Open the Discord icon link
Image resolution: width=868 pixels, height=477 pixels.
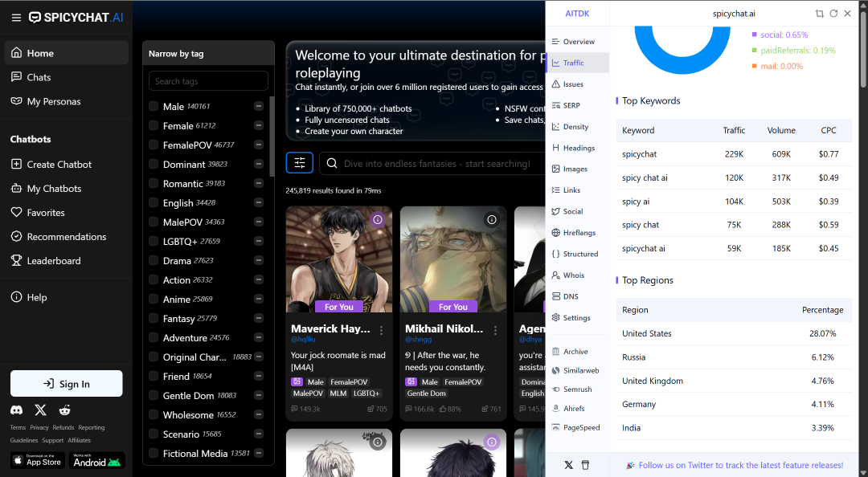(x=17, y=410)
